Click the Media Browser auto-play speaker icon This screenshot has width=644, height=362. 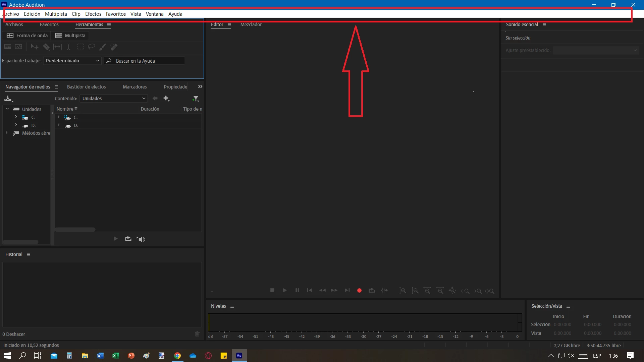pos(141,239)
